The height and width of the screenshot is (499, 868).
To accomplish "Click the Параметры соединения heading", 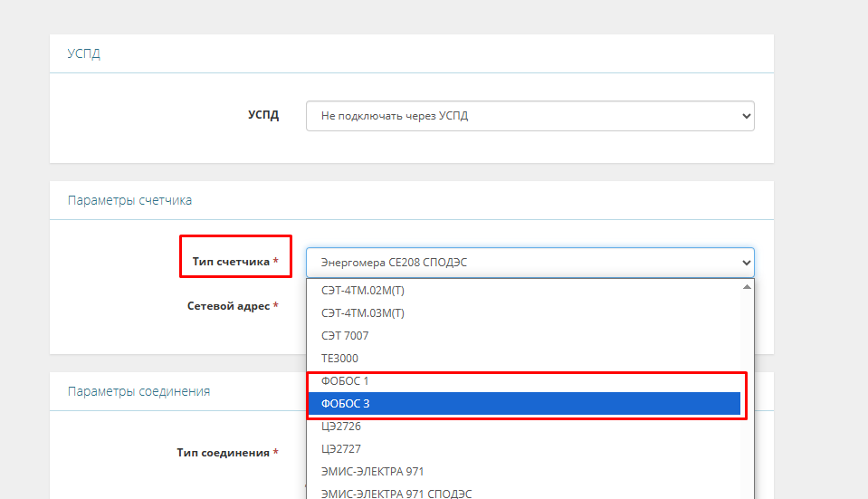I will pos(139,391).
